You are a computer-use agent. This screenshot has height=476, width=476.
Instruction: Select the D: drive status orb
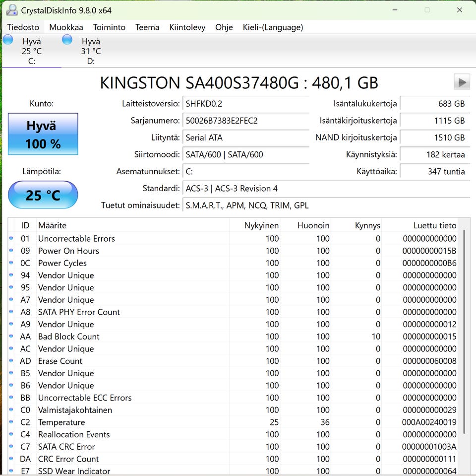pyautogui.click(x=67, y=40)
